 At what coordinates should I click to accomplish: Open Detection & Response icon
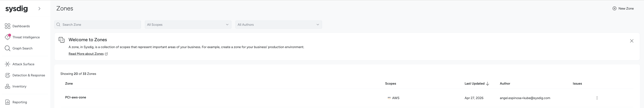(8, 75)
